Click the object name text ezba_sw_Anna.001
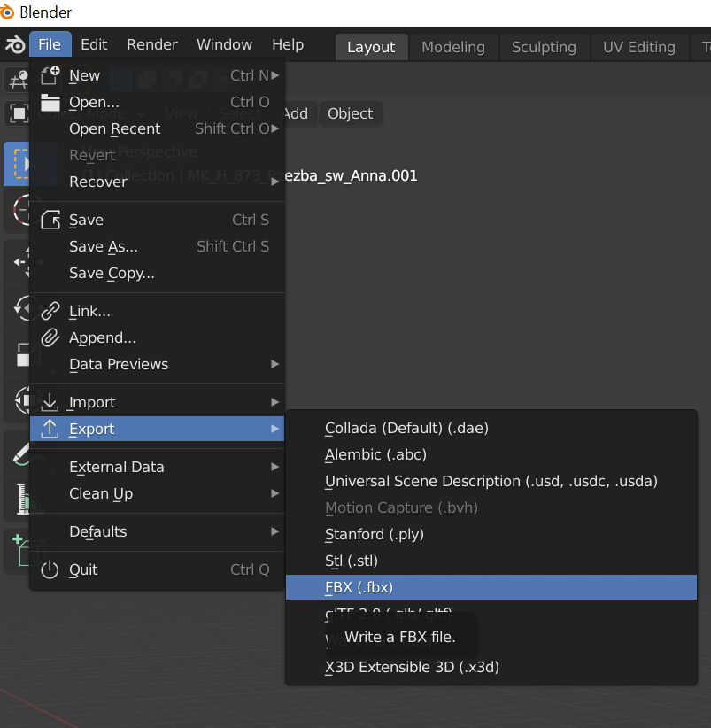The image size is (711, 728). [x=351, y=175]
